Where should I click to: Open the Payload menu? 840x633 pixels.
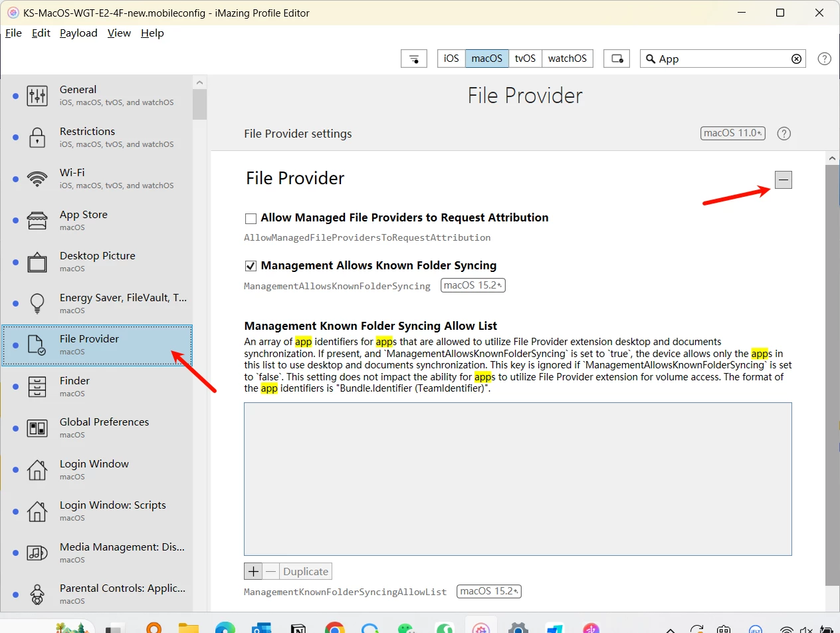78,33
